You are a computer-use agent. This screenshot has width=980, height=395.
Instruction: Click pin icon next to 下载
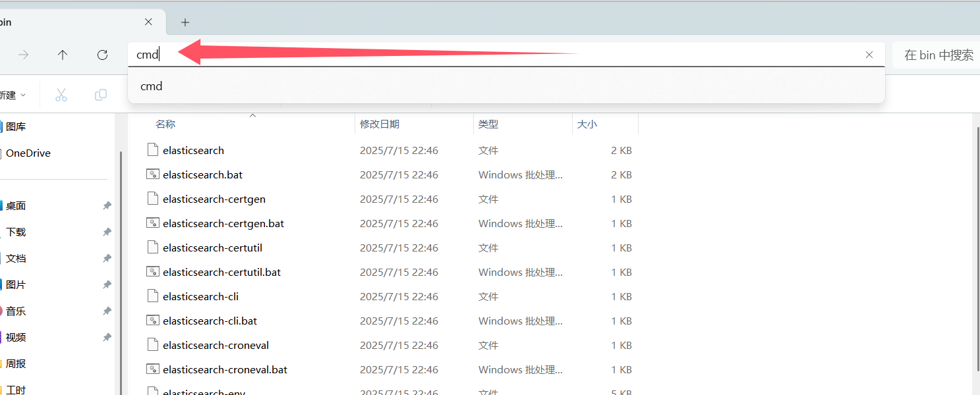[107, 232]
